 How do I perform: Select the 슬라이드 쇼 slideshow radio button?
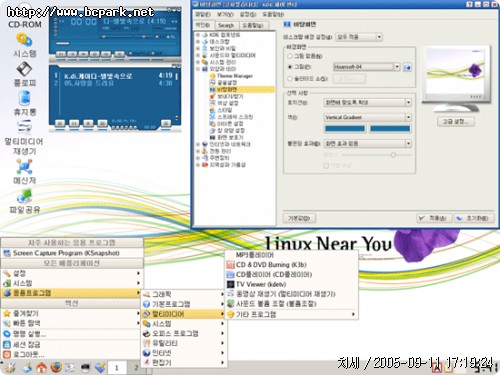coord(290,79)
